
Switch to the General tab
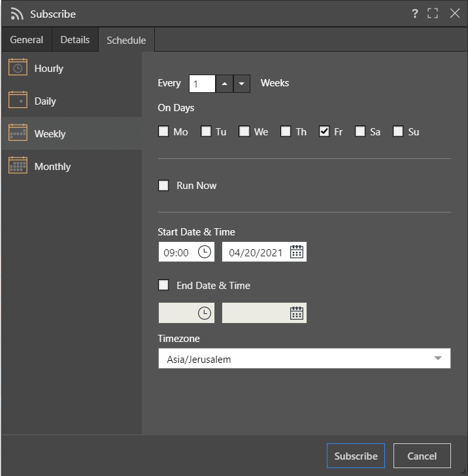(26, 39)
